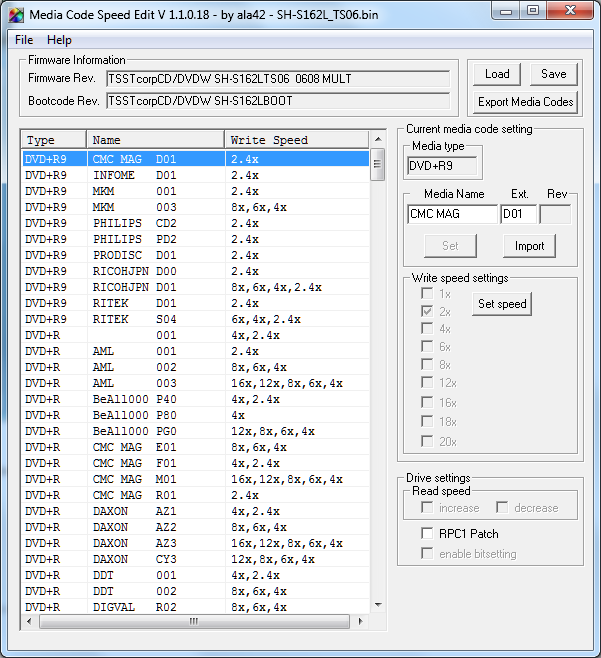Click the Bootcode Rev. text field
Screen dimensions: 601x658
pos(278,101)
